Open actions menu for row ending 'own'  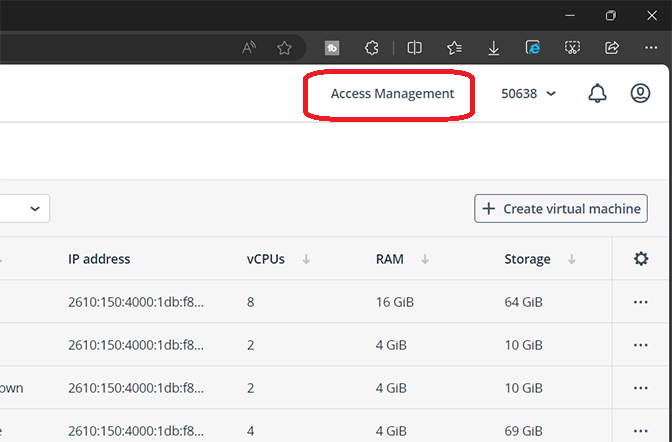coord(641,388)
